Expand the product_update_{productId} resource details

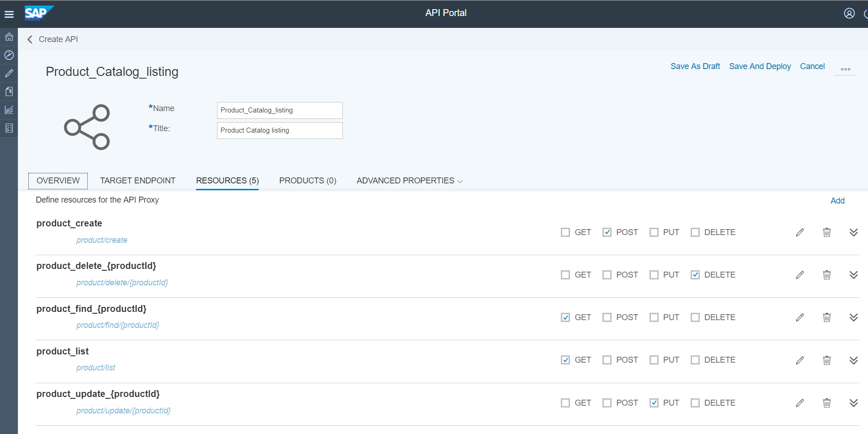(x=853, y=403)
